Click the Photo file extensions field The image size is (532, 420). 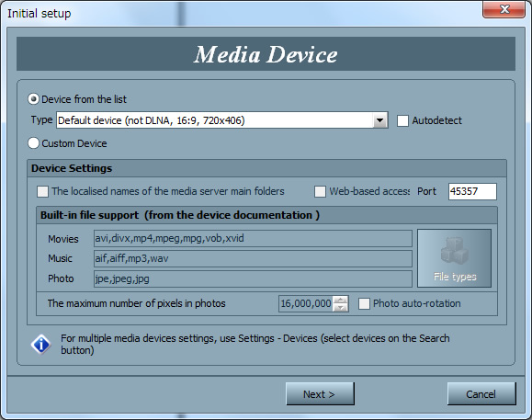click(253, 278)
